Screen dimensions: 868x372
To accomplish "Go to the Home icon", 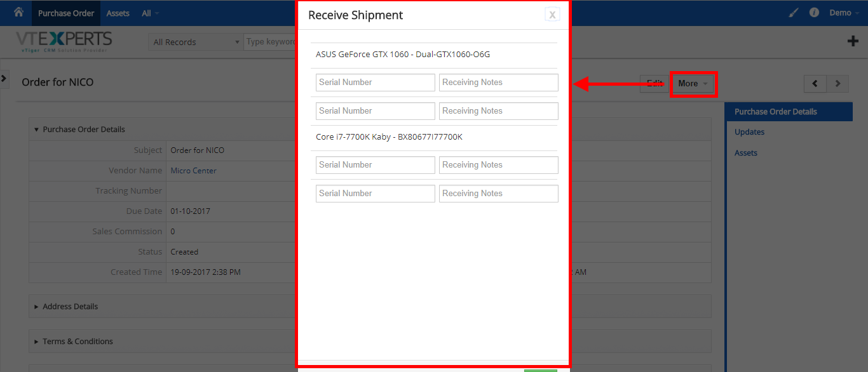I will pos(18,12).
